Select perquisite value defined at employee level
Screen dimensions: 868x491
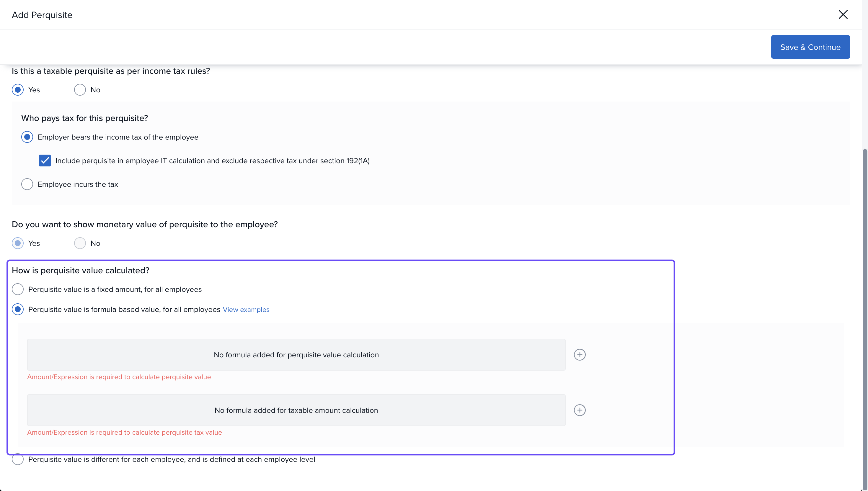click(17, 459)
